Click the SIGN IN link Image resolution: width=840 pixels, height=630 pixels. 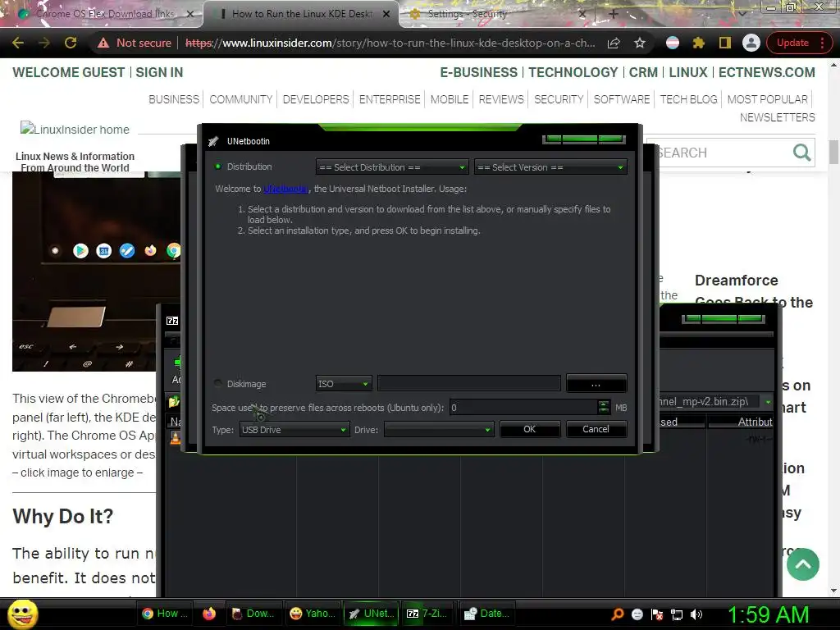[x=159, y=72]
